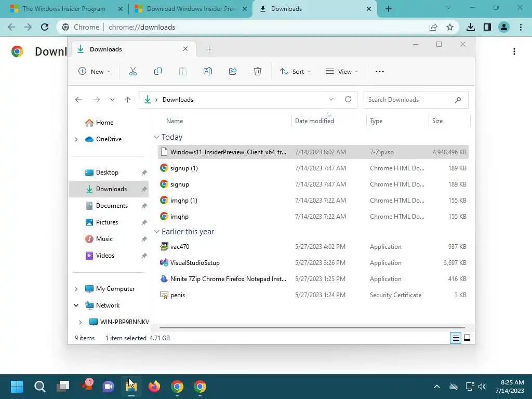Add a new File Explorer tab
The image size is (532, 399).
coord(209,49)
